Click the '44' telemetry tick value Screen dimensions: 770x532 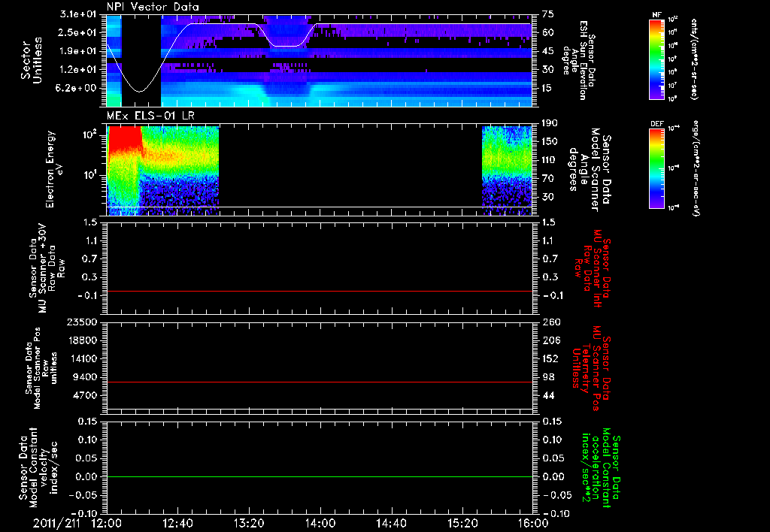pyautogui.click(x=548, y=395)
